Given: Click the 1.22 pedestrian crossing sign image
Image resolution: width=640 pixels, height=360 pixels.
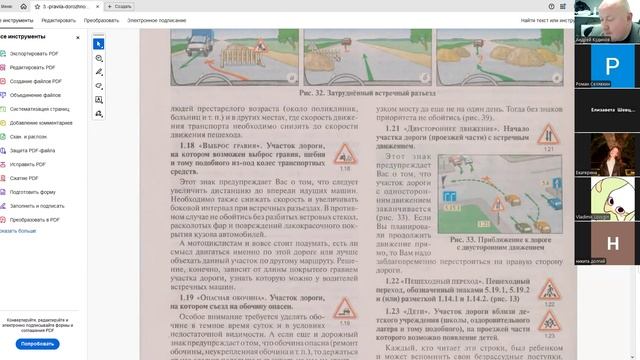Looking at the screenshot, I should pyautogui.click(x=549, y=290).
